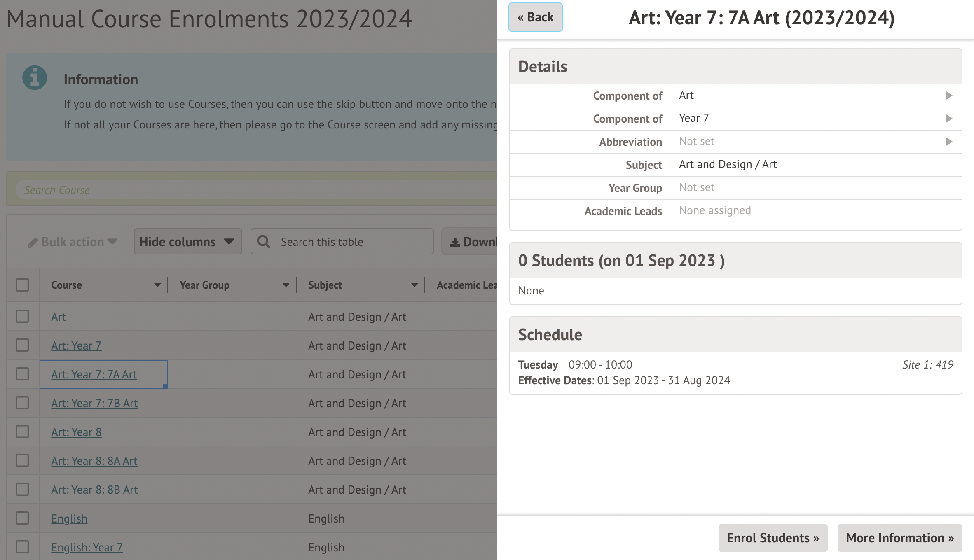Open the Hide columns dropdown

coord(187,242)
